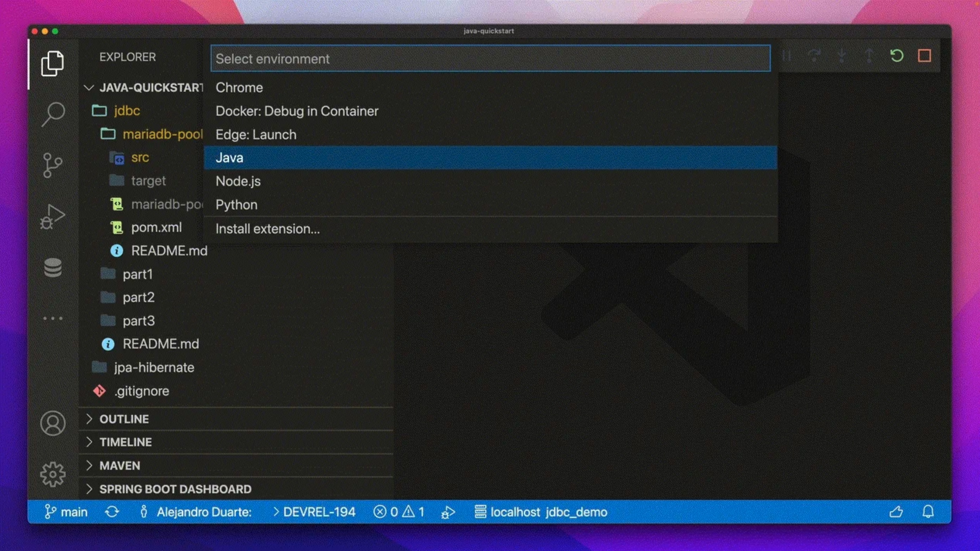The width and height of the screenshot is (980, 551).
Task: Open pom.xml in the explorer
Action: click(156, 227)
